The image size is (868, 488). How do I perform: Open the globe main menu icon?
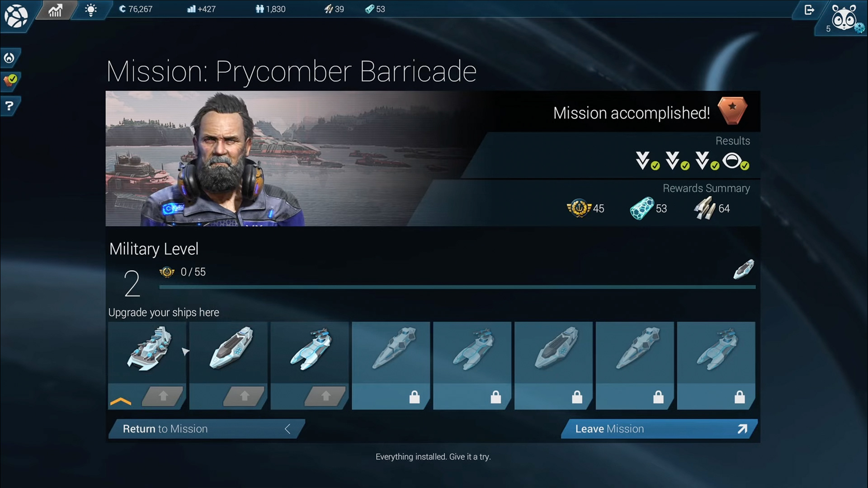click(16, 16)
